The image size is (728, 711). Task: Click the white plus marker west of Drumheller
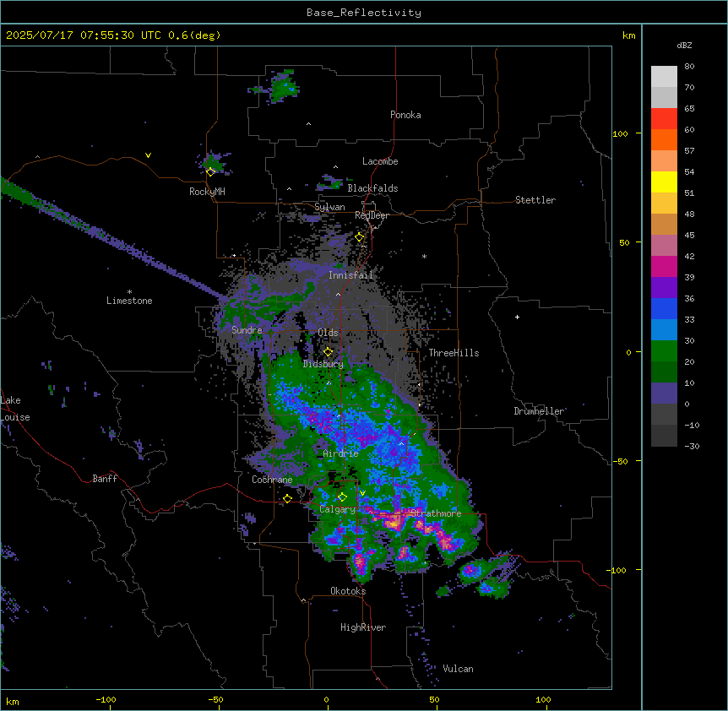point(517,317)
